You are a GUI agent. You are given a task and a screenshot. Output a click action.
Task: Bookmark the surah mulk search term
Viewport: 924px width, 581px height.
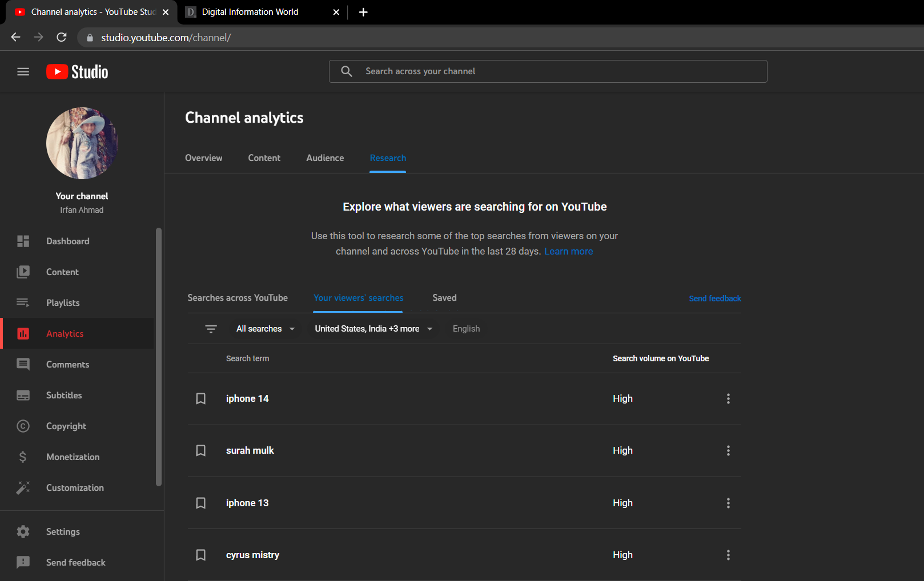tap(201, 451)
